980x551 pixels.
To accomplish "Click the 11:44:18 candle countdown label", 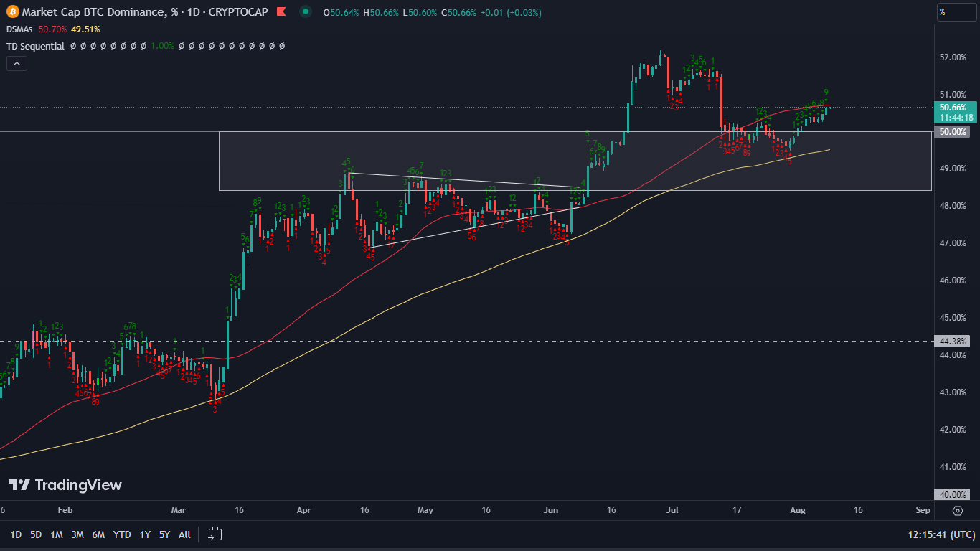I will 956,117.
